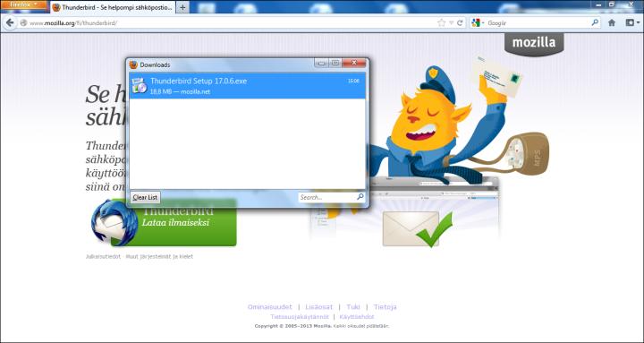Open the Ominaisuudet footer link

[x=270, y=307]
